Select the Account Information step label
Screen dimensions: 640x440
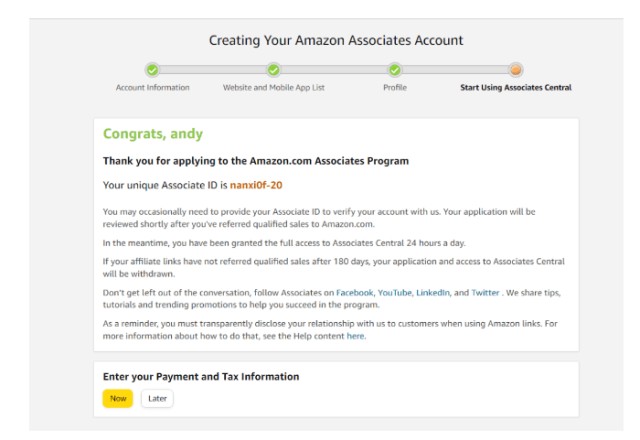pyautogui.click(x=152, y=88)
